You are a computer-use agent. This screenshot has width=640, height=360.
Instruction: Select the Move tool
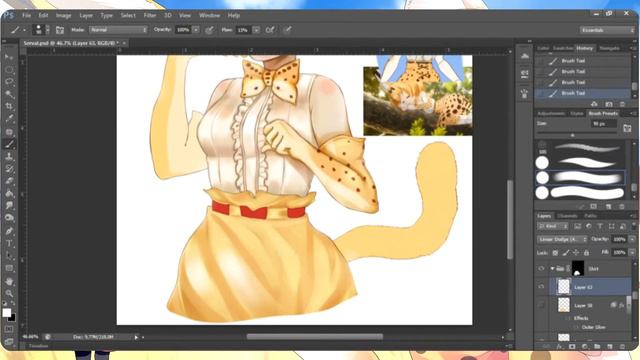click(x=9, y=57)
